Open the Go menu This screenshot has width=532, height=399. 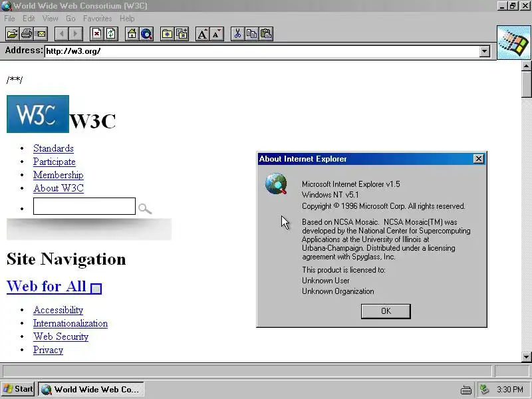pyautogui.click(x=70, y=19)
